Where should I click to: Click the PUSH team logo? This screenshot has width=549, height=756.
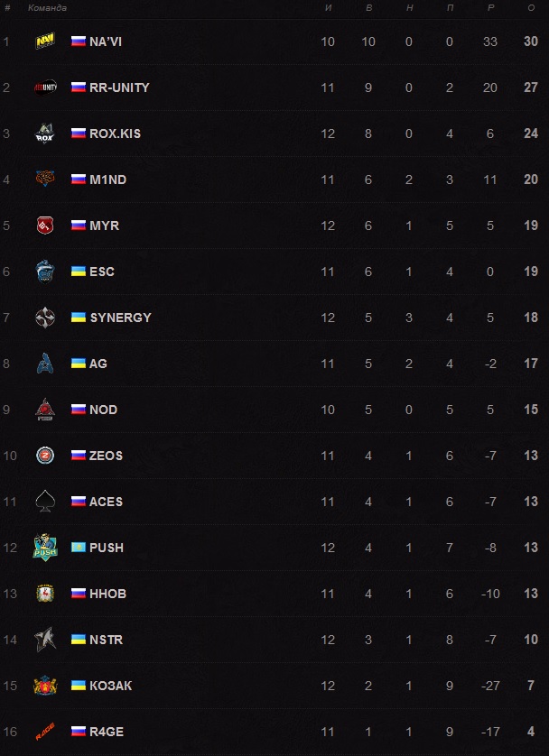tap(45, 548)
